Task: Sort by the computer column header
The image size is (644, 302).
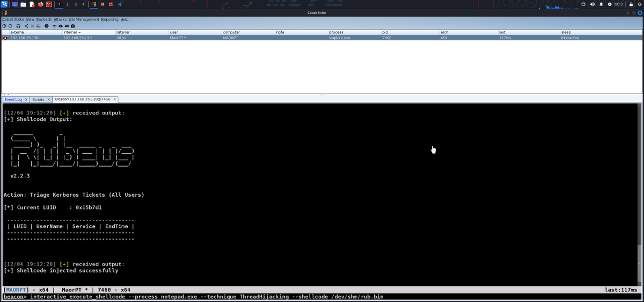Action: (248, 32)
